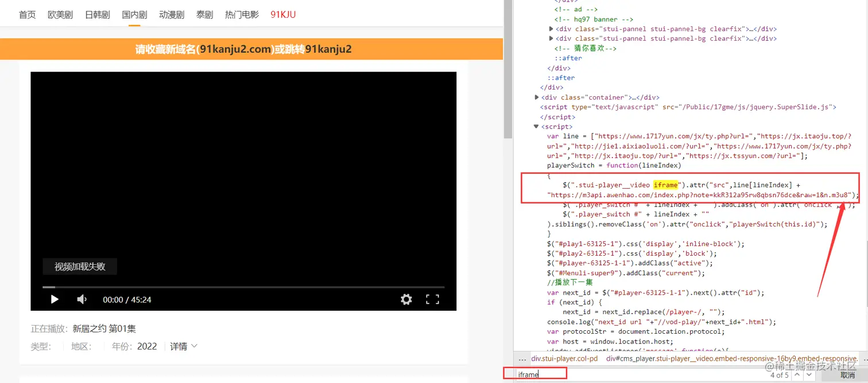
Task: Mute the video with the speaker icon
Action: (82, 299)
